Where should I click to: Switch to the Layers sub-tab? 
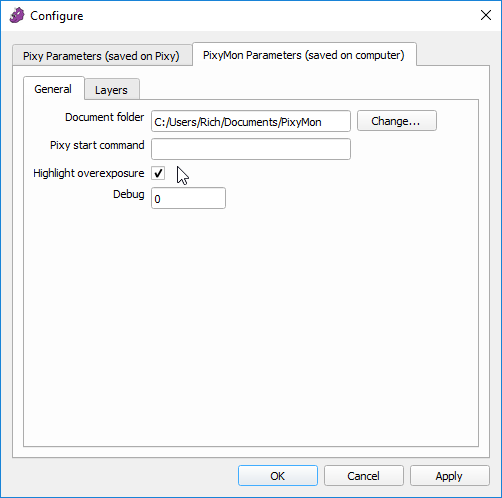pyautogui.click(x=111, y=90)
